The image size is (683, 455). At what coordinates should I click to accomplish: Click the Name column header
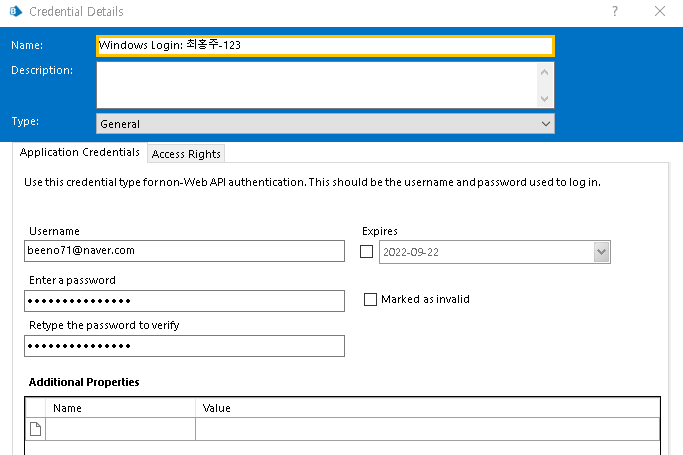point(120,408)
